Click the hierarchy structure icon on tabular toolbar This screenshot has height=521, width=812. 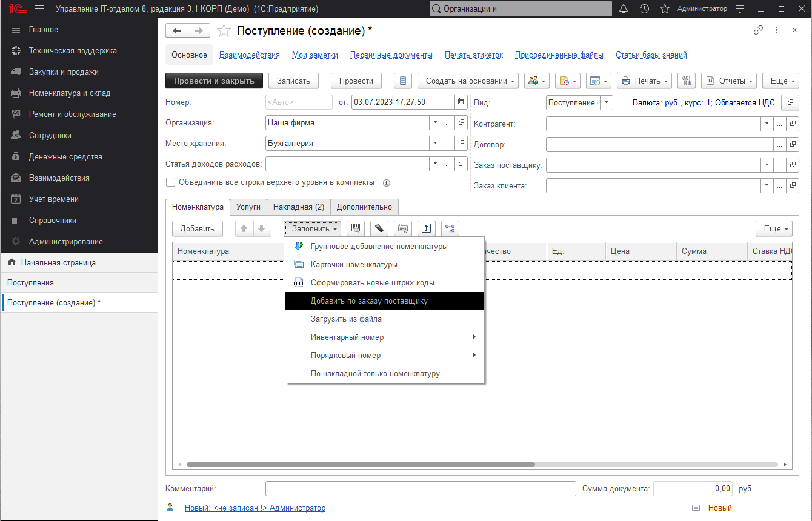[449, 228]
